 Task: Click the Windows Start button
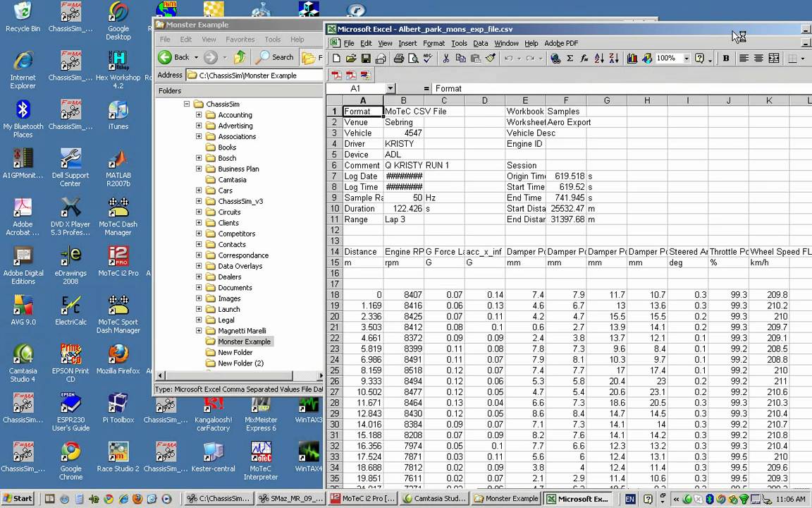point(18,499)
